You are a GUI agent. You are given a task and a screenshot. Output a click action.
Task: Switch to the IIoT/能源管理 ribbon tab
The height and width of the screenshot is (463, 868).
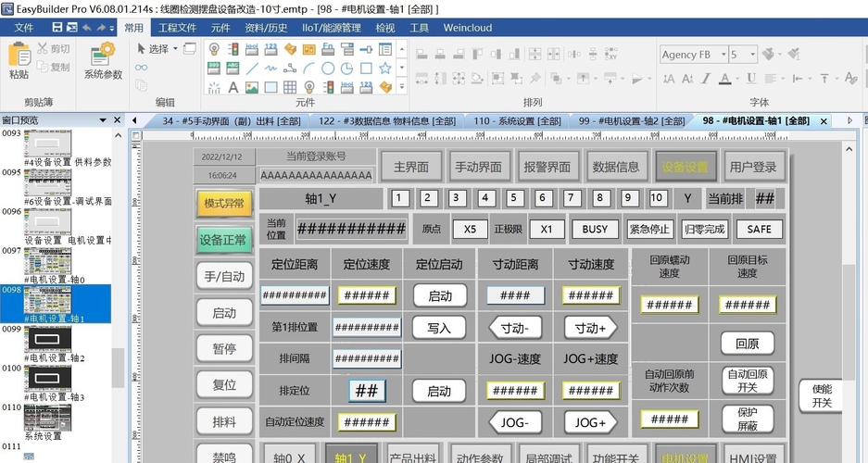331,27
